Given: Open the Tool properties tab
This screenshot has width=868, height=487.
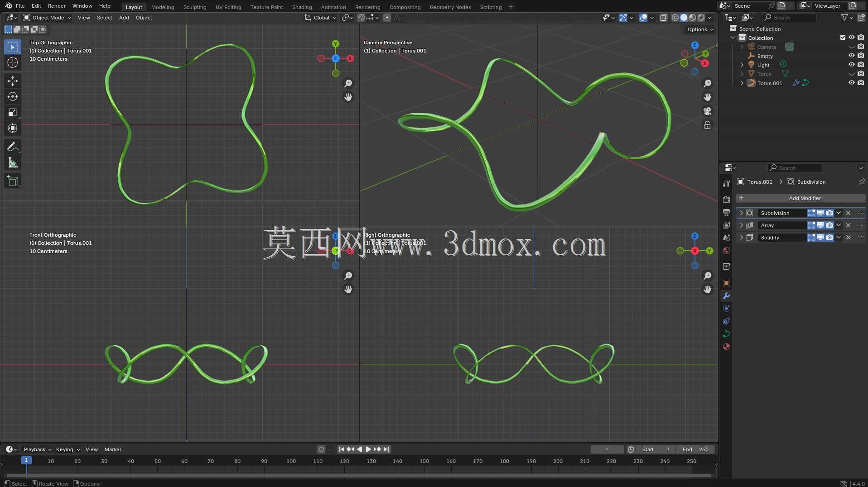Looking at the screenshot, I should tap(726, 183).
